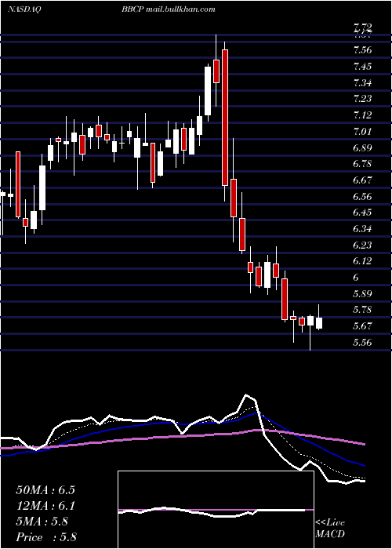Click the 6.56 price axis label
Viewport: 392px width, 549px height.
click(362, 196)
